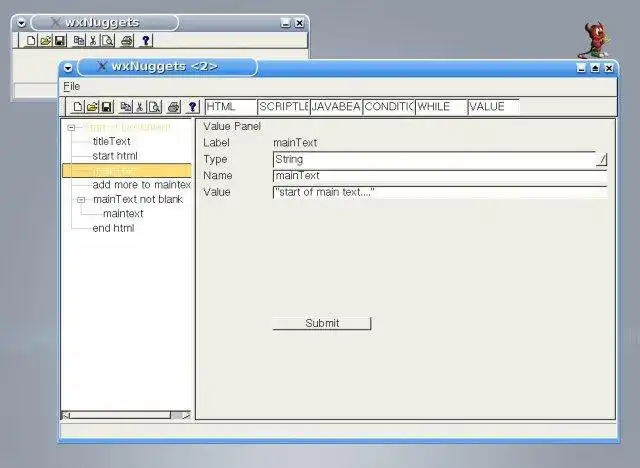
Task: Click Help question mark in wxNuggets <2> toolbar
Action: 192,107
